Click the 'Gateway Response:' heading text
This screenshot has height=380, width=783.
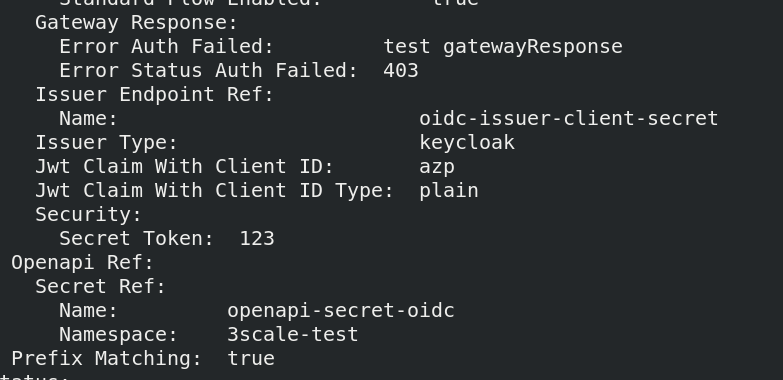(136, 23)
